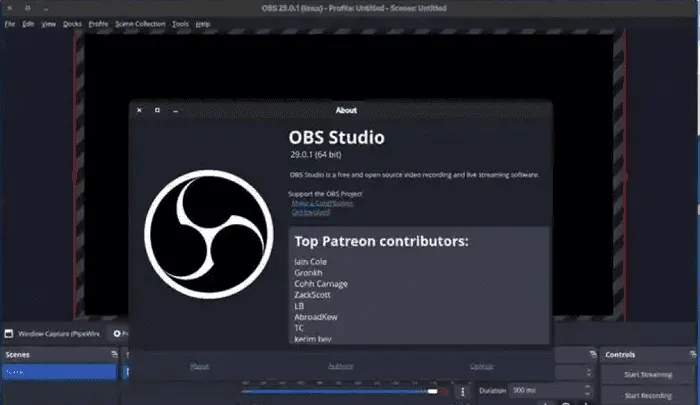The width and height of the screenshot is (700, 405).
Task: Pop out the Controls dock icon
Action: [693, 354]
